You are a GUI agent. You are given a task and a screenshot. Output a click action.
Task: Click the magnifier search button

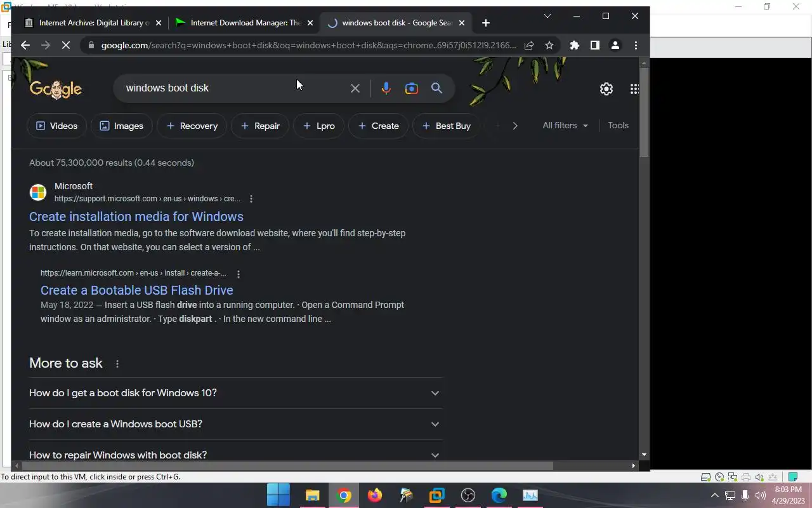437,88
